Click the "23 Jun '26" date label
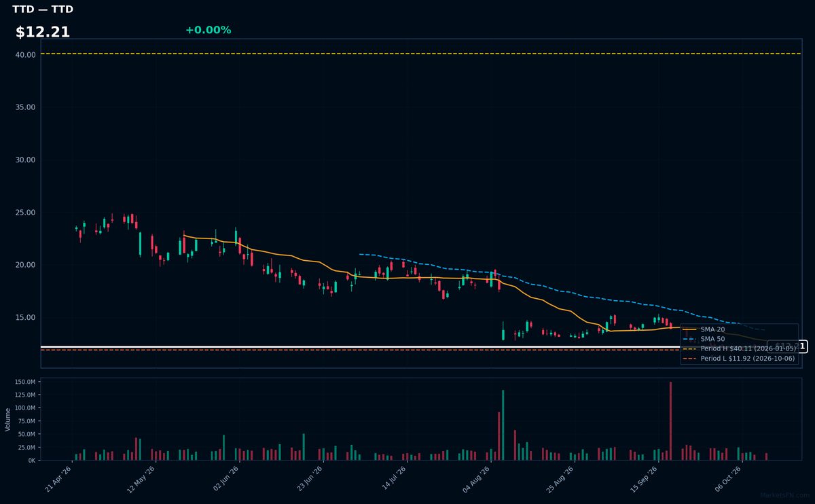Screen dimensions: 815x504 coord(310,479)
